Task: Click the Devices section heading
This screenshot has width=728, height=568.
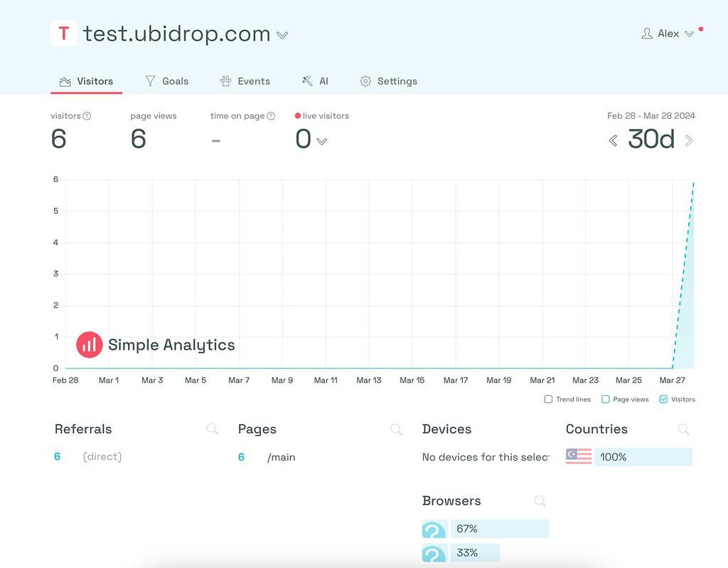Action: (446, 429)
